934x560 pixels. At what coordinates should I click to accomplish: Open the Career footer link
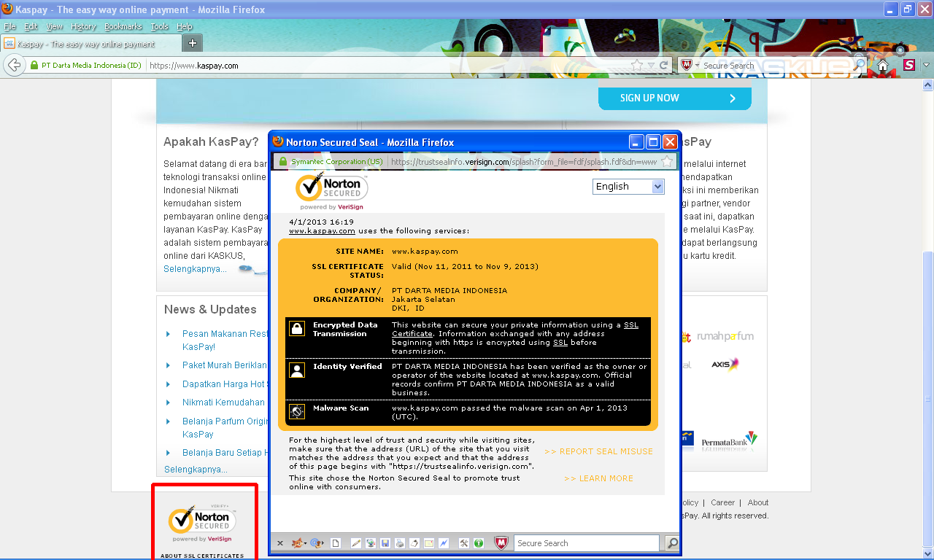point(723,502)
